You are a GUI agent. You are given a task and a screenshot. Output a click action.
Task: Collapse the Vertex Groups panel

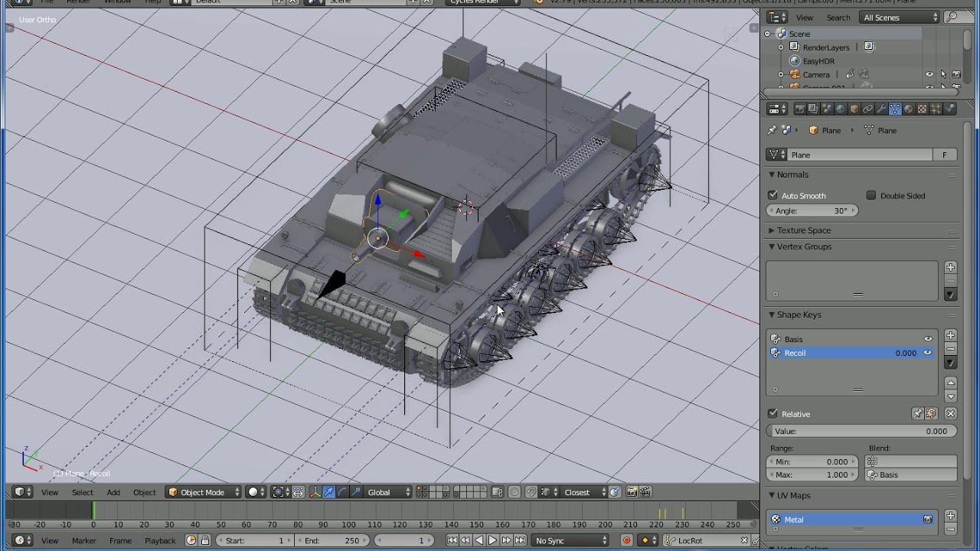point(772,246)
